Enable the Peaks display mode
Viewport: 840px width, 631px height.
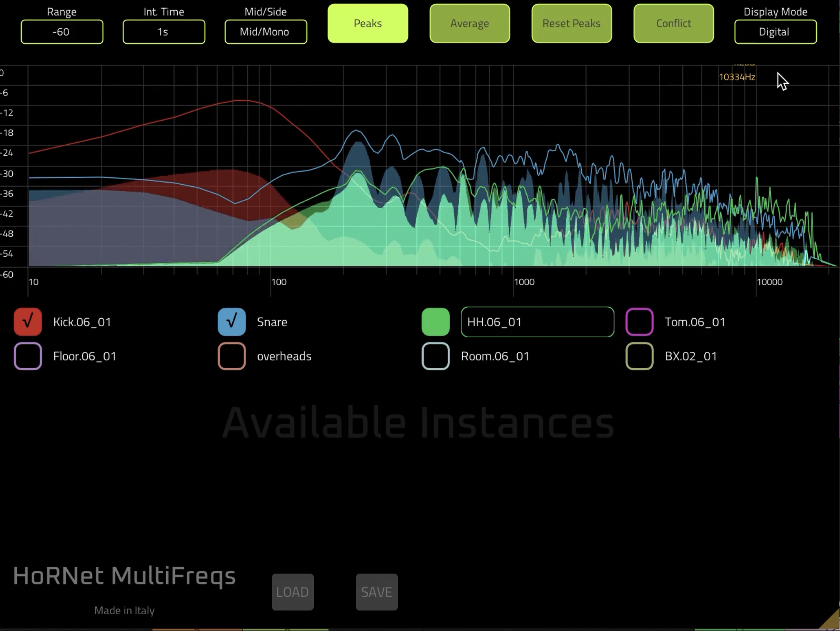[367, 23]
